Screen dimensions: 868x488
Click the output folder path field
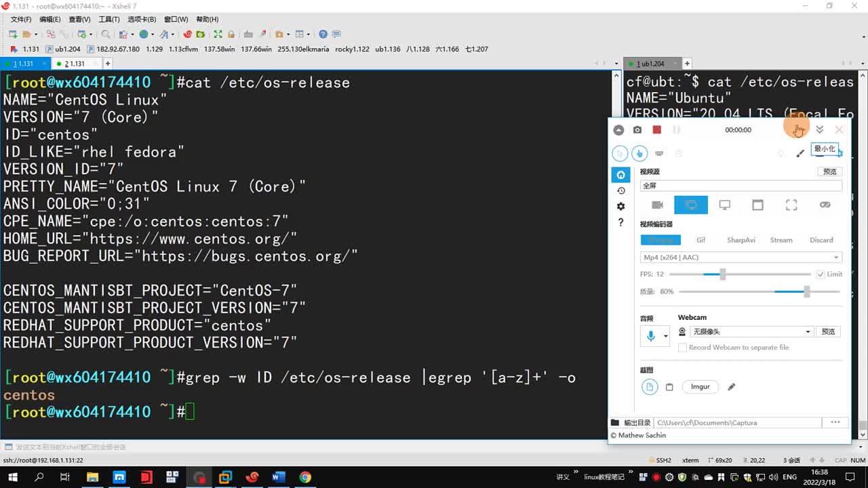point(738,422)
